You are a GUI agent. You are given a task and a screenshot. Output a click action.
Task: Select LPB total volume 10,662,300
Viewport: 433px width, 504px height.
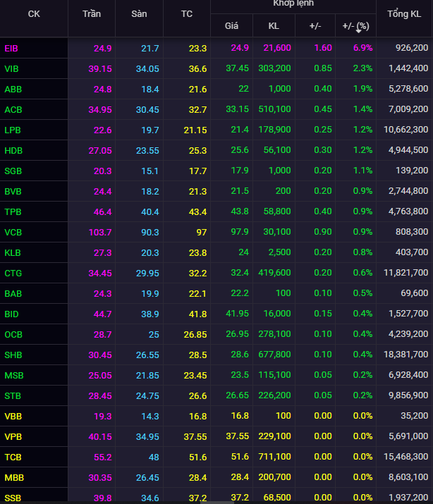click(405, 130)
